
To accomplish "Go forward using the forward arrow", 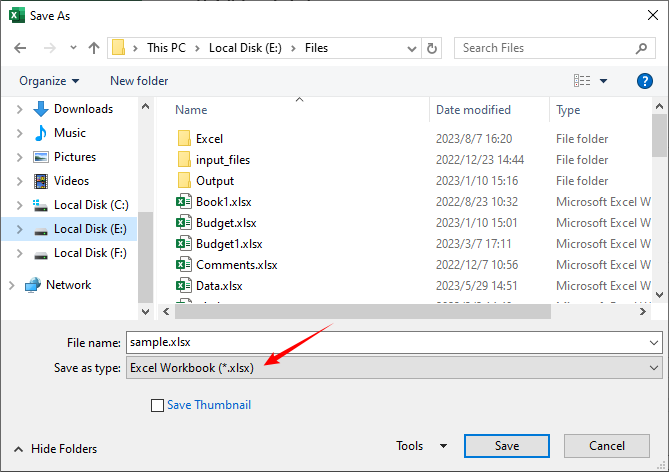I will (49, 48).
